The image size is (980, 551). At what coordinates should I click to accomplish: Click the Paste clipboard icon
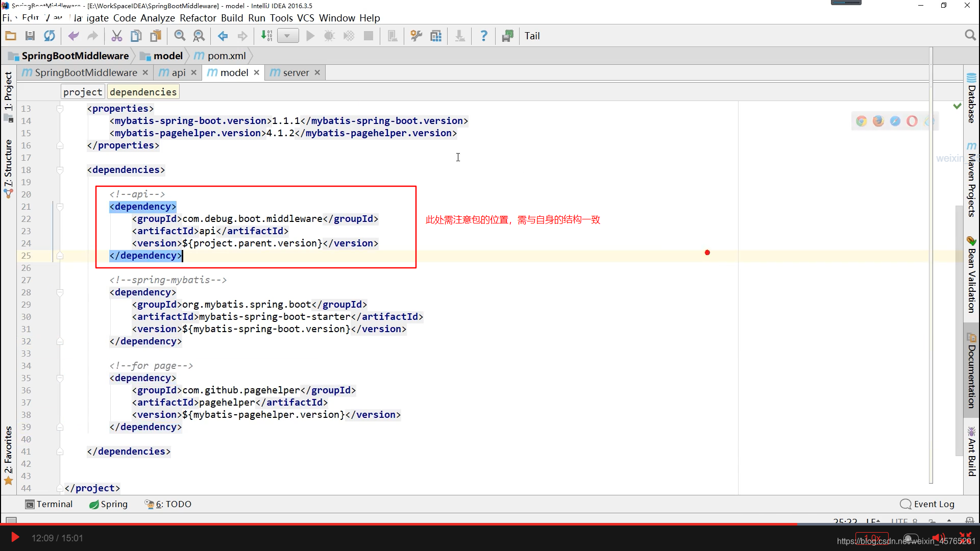click(155, 36)
